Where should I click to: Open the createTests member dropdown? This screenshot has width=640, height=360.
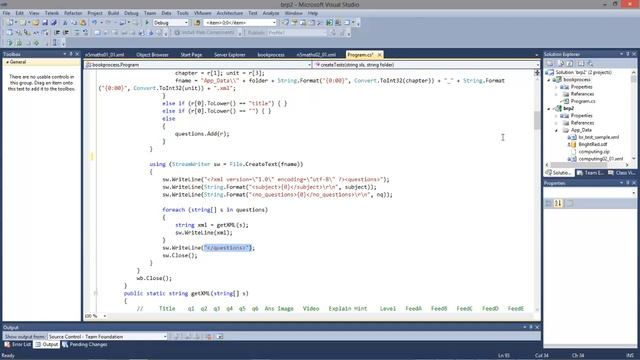point(538,65)
